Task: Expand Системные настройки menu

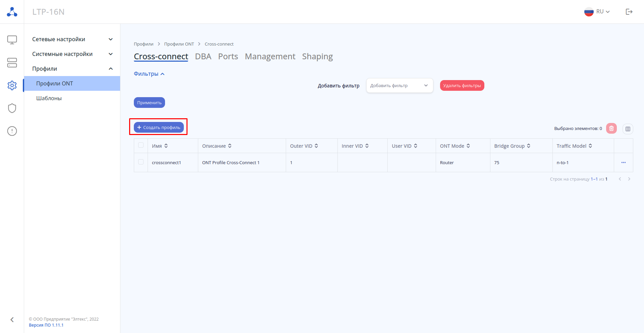Action: (x=72, y=54)
